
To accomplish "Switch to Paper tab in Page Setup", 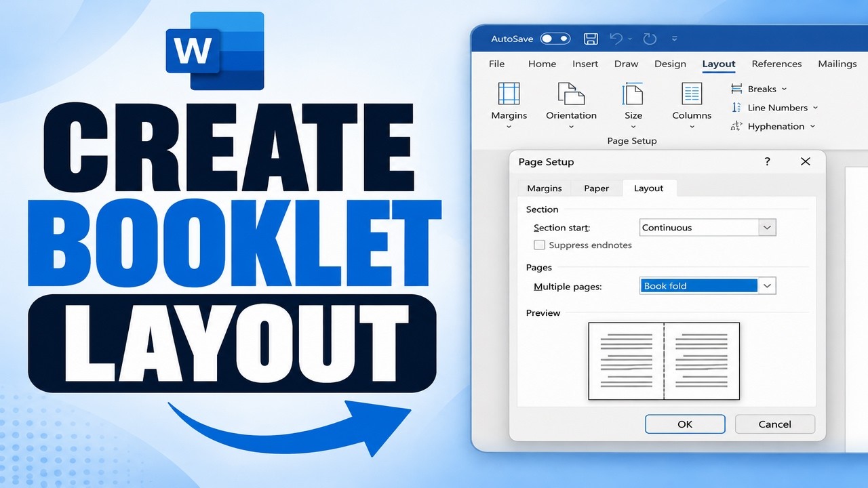I will pos(597,188).
